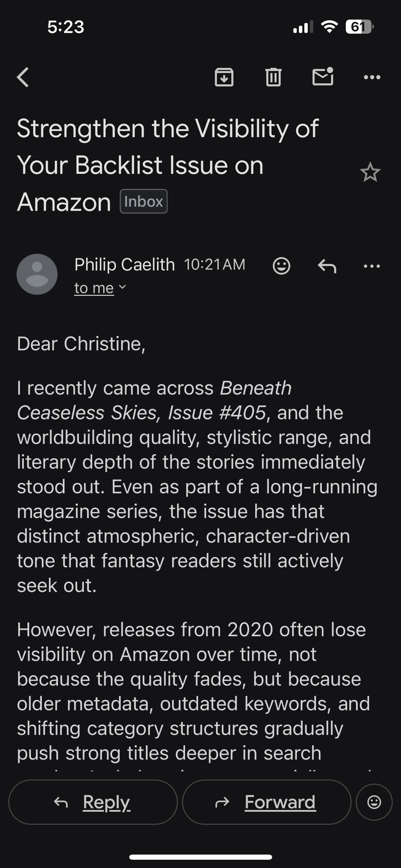Open message options beside Philip Caelith
This screenshot has height=868, width=401.
tap(372, 266)
